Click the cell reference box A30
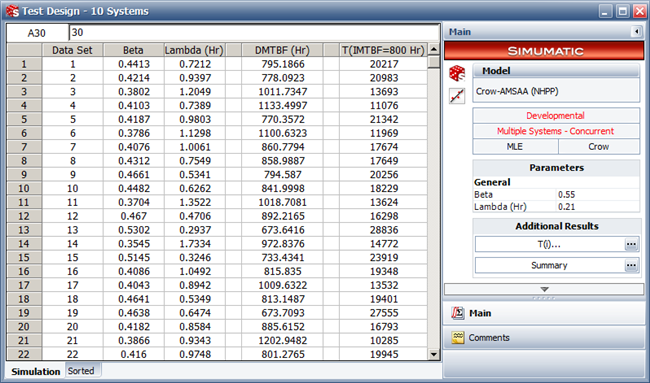 (37, 33)
